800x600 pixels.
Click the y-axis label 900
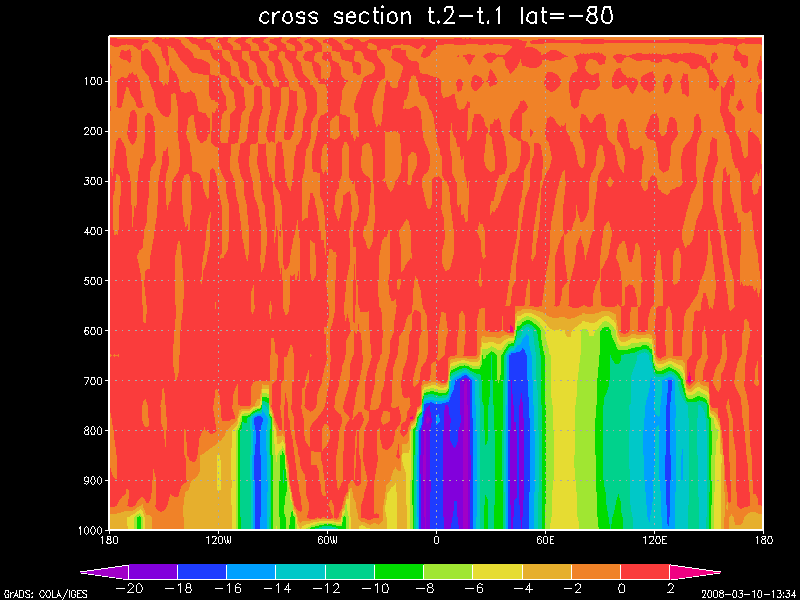93,481
